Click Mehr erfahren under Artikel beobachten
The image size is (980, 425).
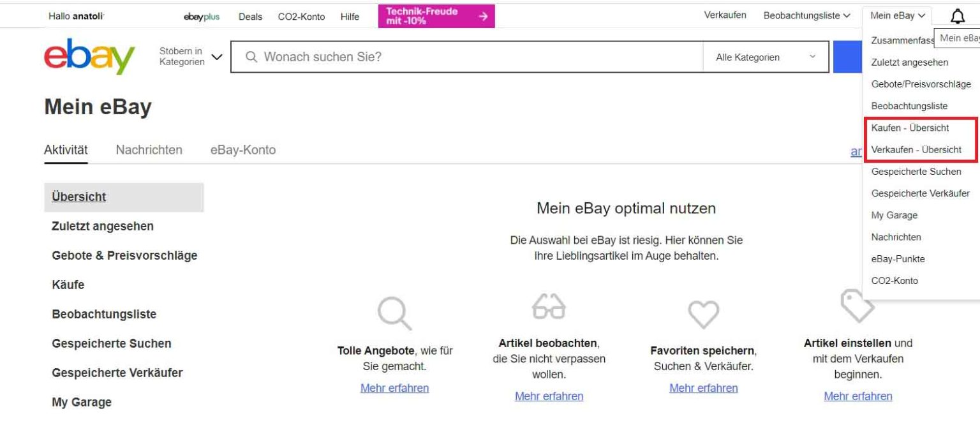pos(549,396)
